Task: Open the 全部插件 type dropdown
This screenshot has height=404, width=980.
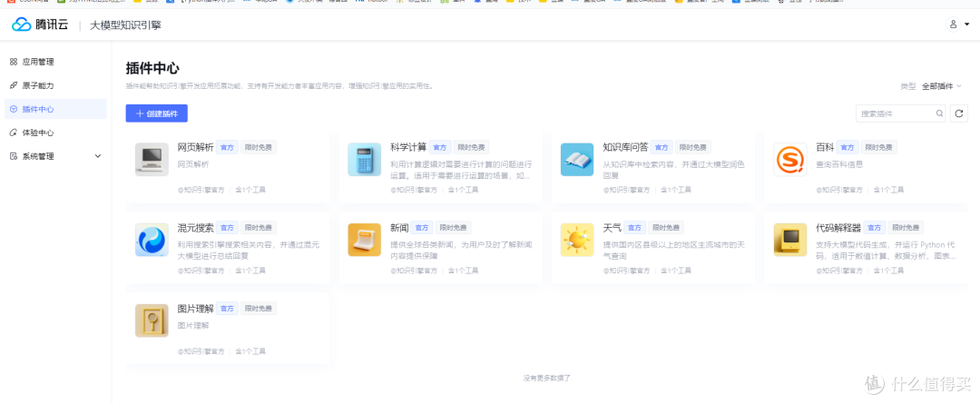Action: (942, 86)
